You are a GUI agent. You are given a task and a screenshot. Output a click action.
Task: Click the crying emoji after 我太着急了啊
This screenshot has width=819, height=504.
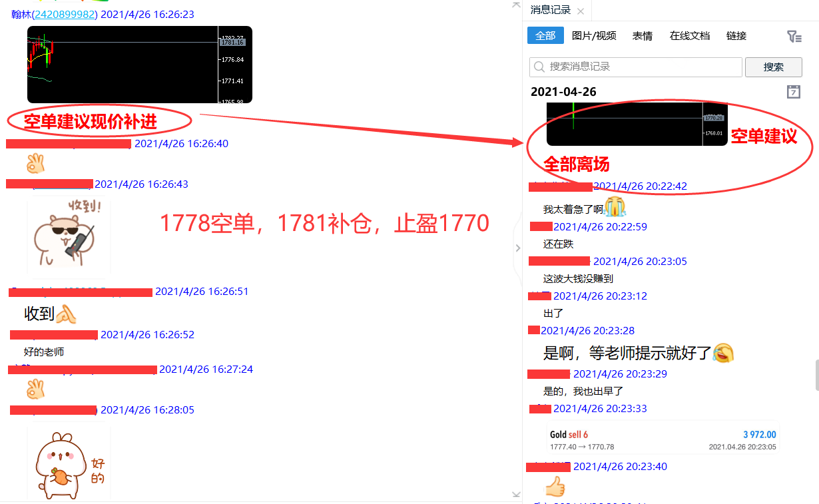click(615, 207)
